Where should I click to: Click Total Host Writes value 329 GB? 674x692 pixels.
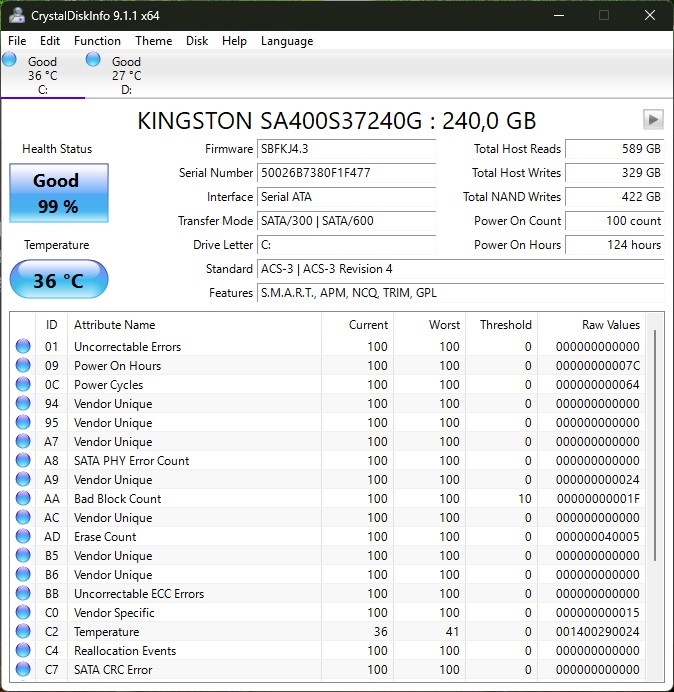(614, 173)
